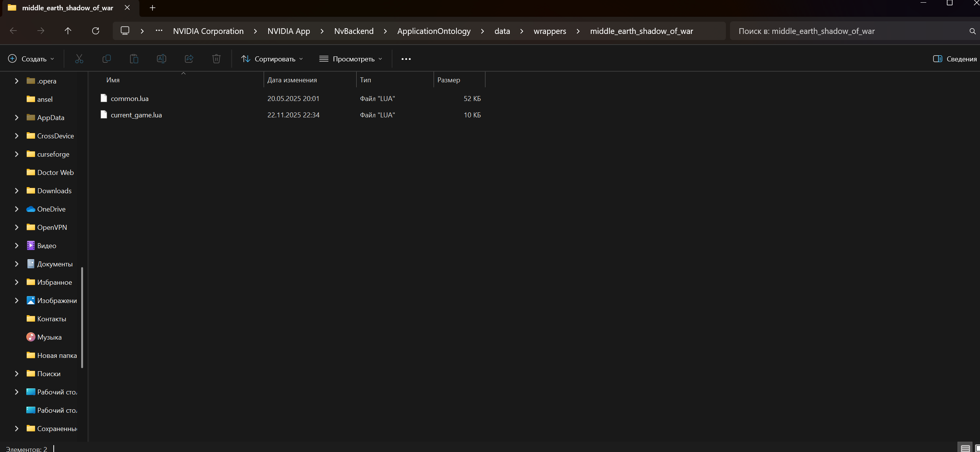Click the search box for middle_earth_shadow_of_war
The width and height of the screenshot is (980, 452).
coord(850,31)
